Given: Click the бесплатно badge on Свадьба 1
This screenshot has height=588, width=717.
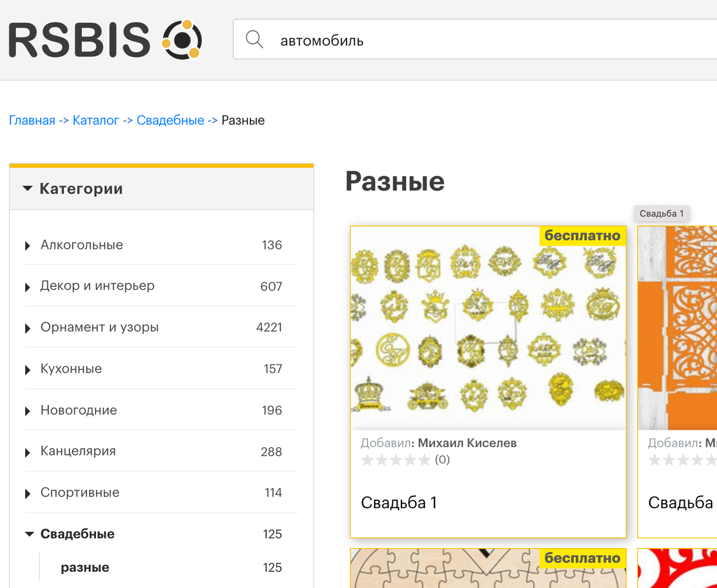Looking at the screenshot, I should [583, 235].
